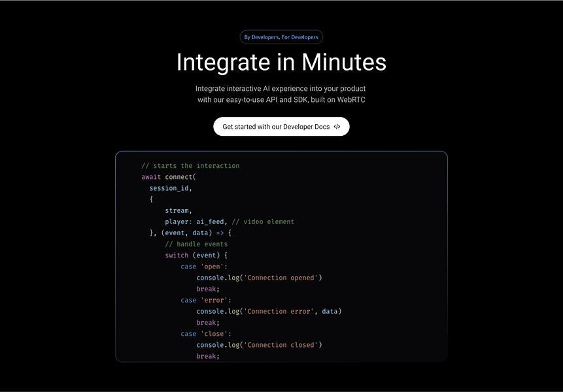Click the line 'with our easy-to-use API and SDK, built on WebRTC'
The width and height of the screenshot is (563, 392).
tap(281, 100)
